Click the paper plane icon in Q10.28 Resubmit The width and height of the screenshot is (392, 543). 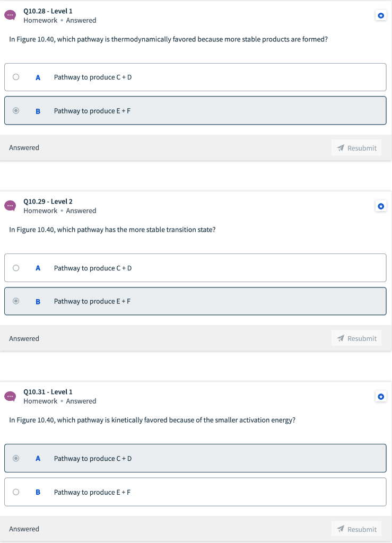[x=341, y=148]
